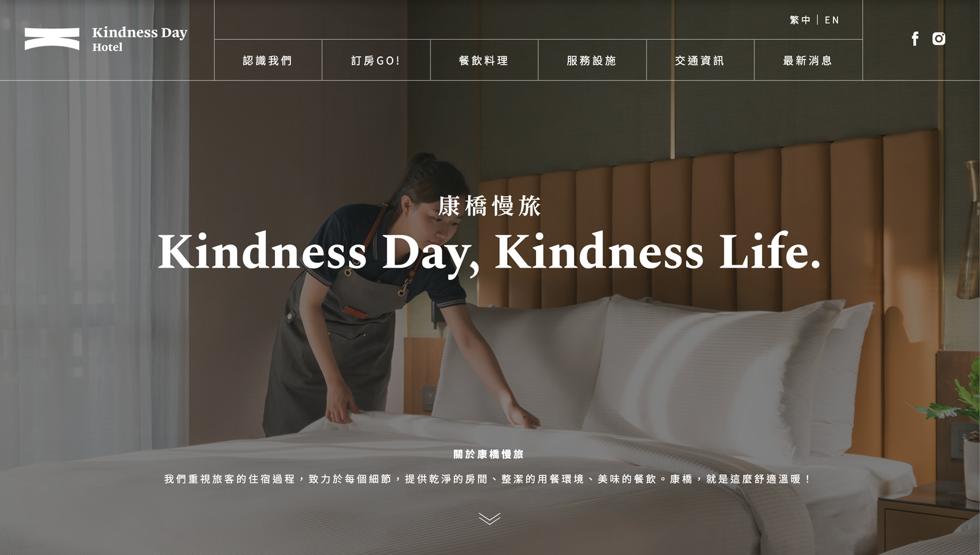Viewport: 980px width, 555px height.
Task: Click the 'Kindness Day, Kindness Life.' headline
Action: coord(489,251)
